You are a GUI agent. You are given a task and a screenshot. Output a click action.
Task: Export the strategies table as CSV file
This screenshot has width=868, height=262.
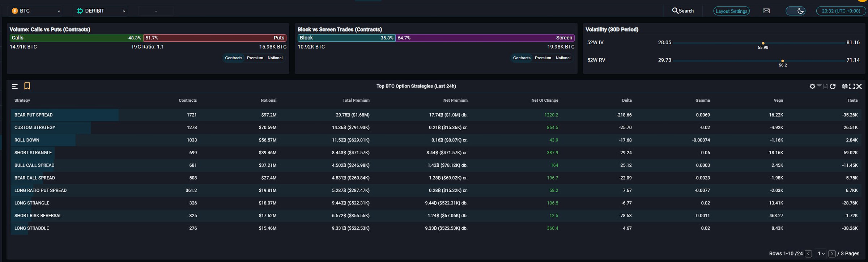tap(825, 86)
